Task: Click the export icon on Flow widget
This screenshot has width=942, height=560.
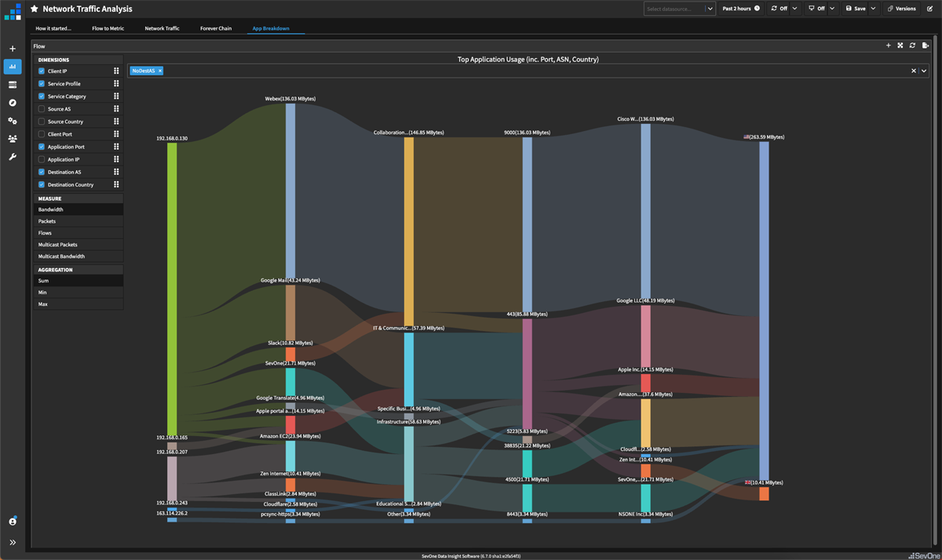Action: [926, 45]
